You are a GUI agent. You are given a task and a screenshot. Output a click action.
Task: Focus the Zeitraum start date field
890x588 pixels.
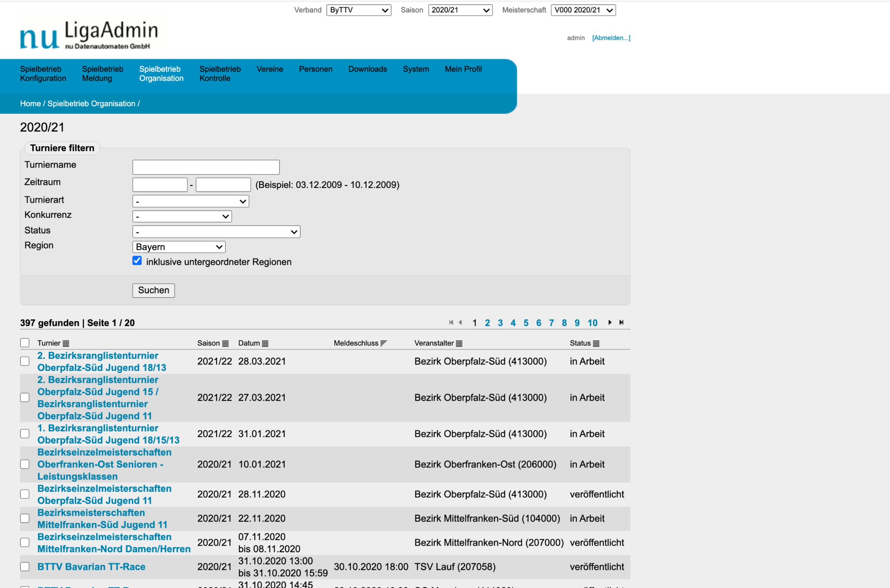[x=160, y=185]
